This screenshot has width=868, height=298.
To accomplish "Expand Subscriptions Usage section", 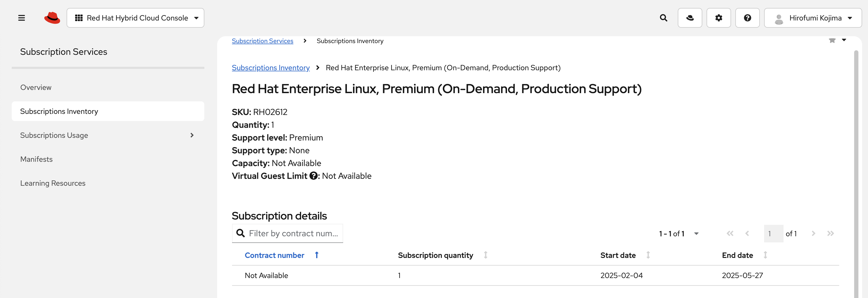I will pos(108,135).
